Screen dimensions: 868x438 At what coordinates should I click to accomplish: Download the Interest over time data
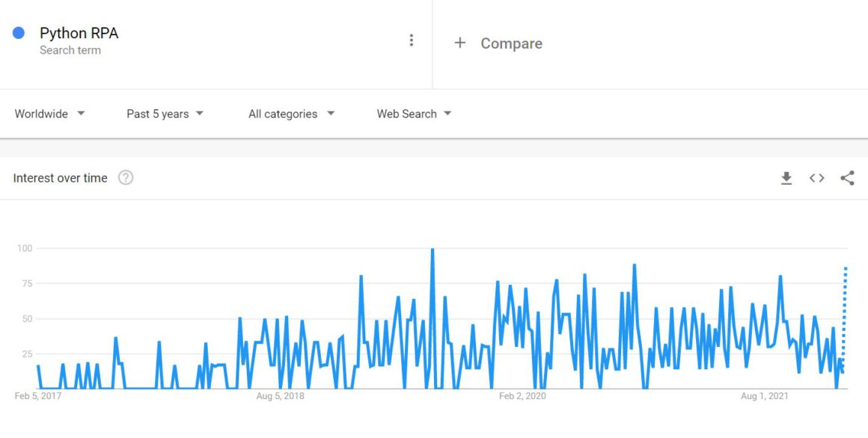coord(786,178)
